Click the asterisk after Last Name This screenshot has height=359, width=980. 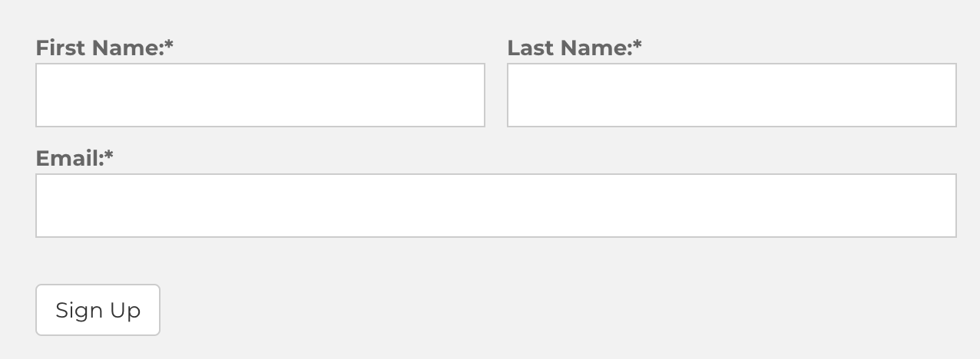637,46
